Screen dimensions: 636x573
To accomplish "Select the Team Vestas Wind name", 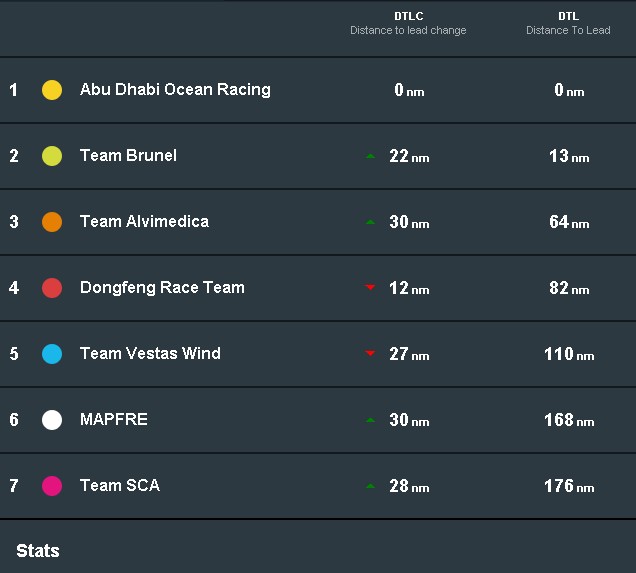I will [150, 353].
